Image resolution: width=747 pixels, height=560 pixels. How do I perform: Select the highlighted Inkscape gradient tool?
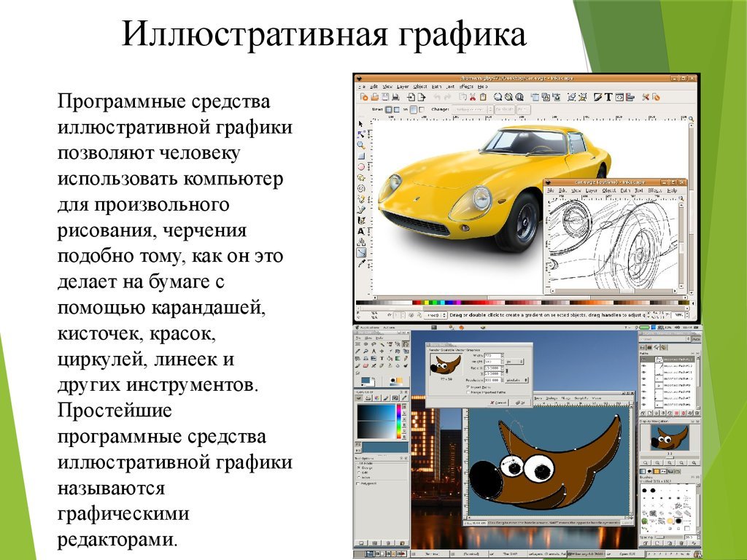360,253
